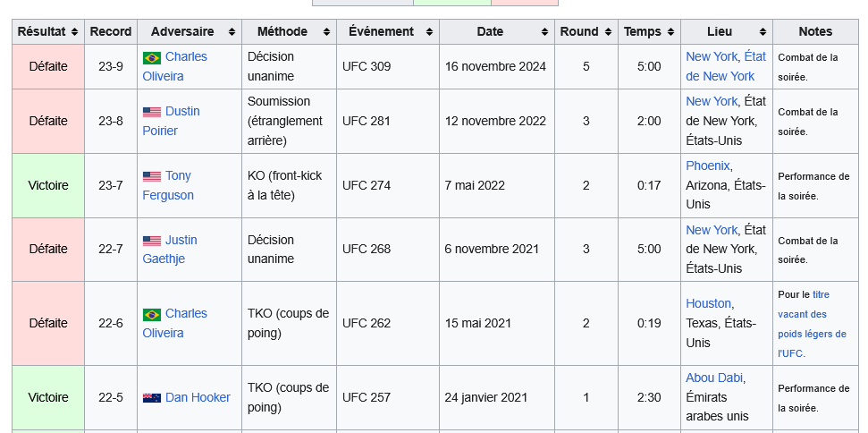Viewport: 868px width, 433px height.
Task: Open Dustin Poirier's article link
Action: pos(182,112)
